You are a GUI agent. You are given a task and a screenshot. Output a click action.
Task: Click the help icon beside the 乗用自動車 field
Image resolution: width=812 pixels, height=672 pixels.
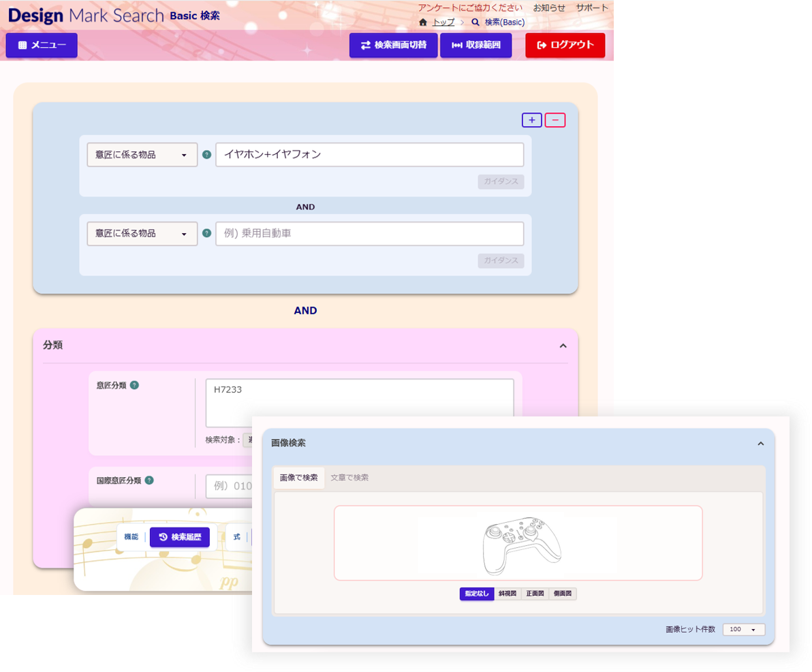tap(206, 233)
